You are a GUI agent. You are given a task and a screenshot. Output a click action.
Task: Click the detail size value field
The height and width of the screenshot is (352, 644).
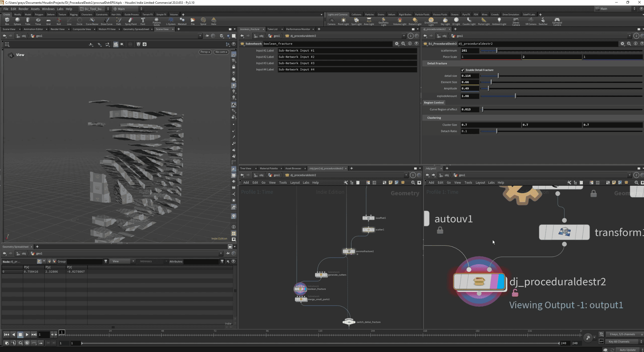click(469, 76)
